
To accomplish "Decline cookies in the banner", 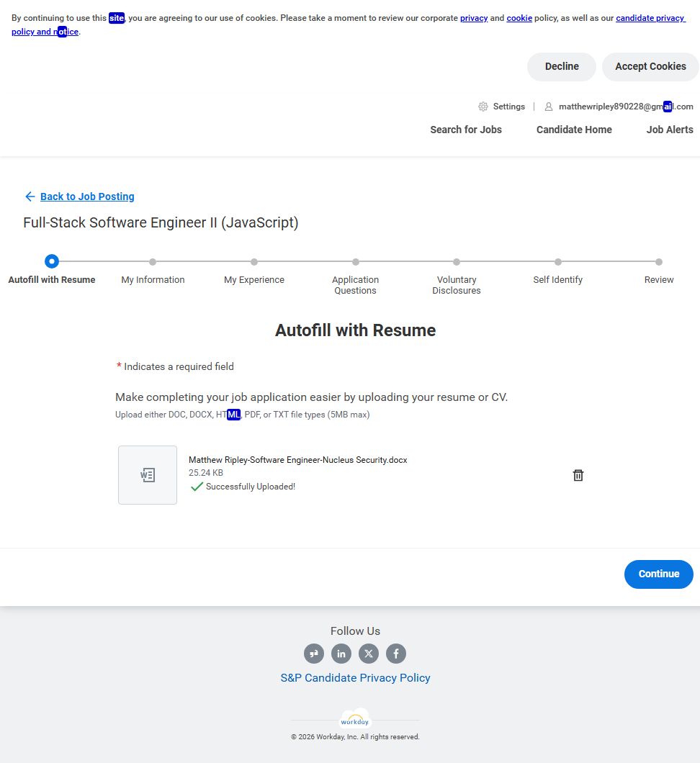I will coord(562,66).
